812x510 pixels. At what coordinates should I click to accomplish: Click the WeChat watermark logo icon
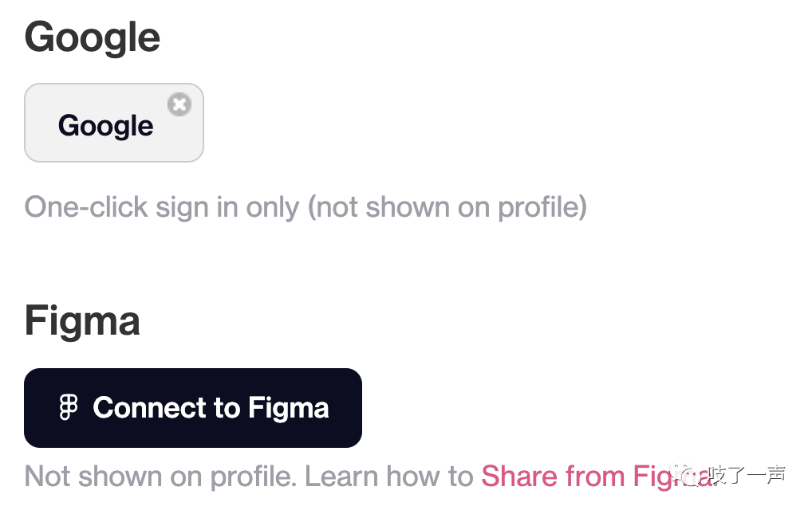click(686, 476)
